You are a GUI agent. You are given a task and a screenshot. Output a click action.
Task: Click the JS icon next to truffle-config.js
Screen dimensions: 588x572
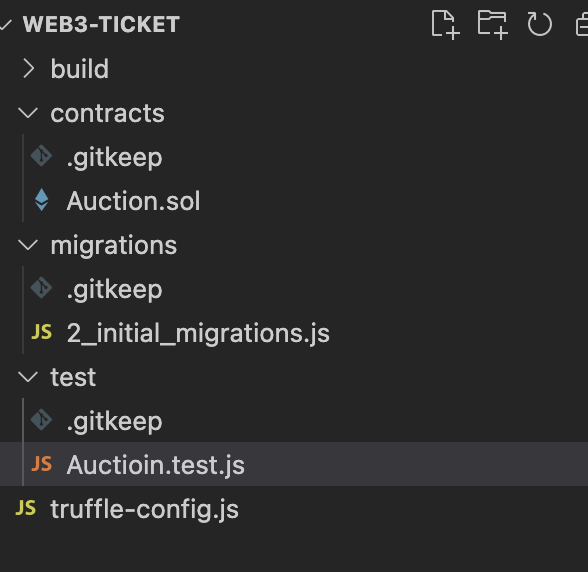(26, 508)
